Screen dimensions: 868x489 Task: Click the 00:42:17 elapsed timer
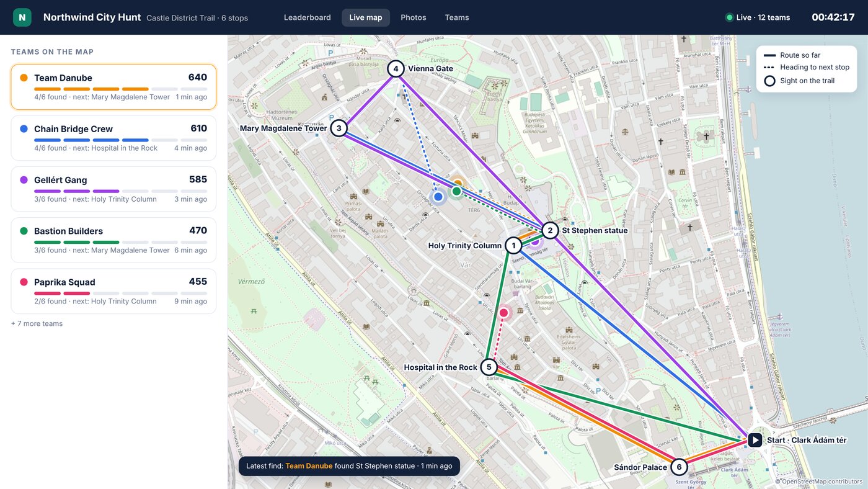pyautogui.click(x=833, y=17)
